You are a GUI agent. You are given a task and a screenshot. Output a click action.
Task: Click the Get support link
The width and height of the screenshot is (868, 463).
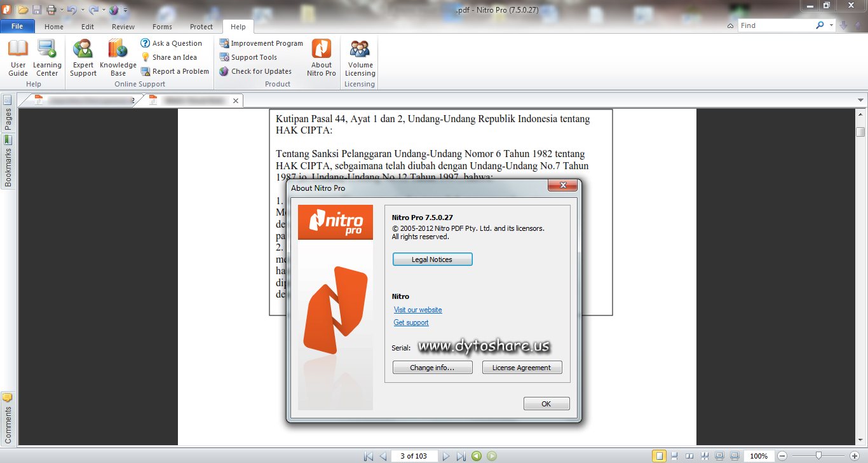(x=411, y=322)
